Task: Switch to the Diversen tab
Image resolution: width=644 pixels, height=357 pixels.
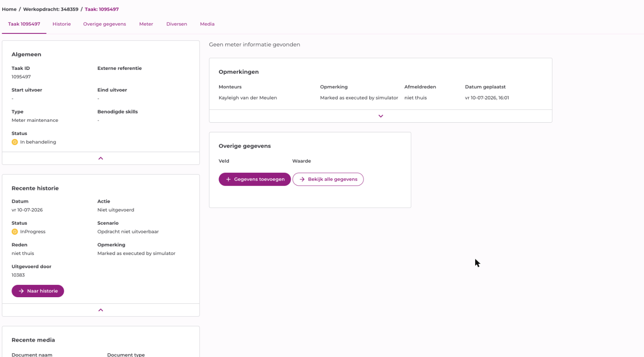Action: point(177,24)
